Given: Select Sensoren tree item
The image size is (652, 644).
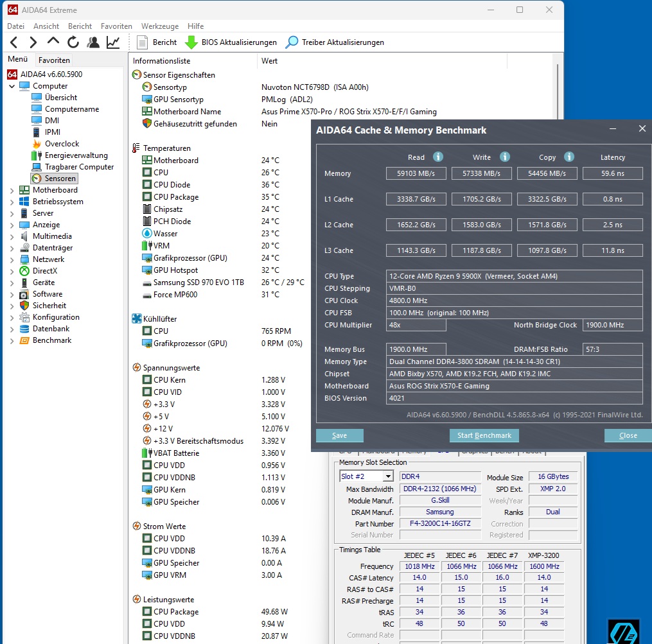Looking at the screenshot, I should [x=54, y=178].
